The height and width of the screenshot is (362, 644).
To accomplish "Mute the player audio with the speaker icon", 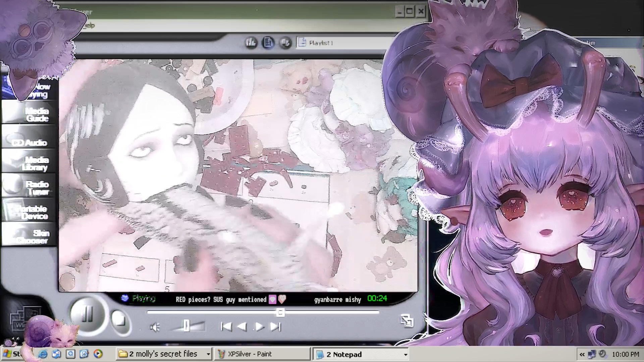I will pos(155,327).
